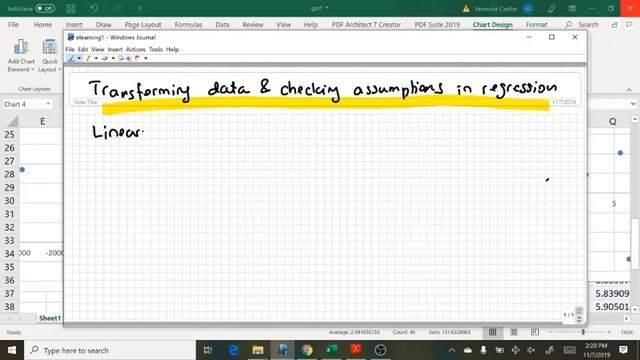Open Ribbon Display Options in Excel

[x=572, y=9]
